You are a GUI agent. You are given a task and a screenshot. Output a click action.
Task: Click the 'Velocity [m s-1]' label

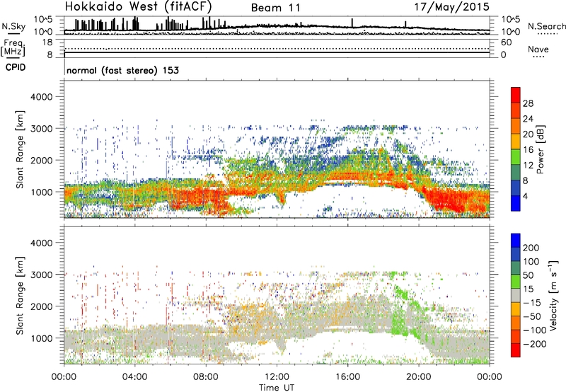(553, 295)
